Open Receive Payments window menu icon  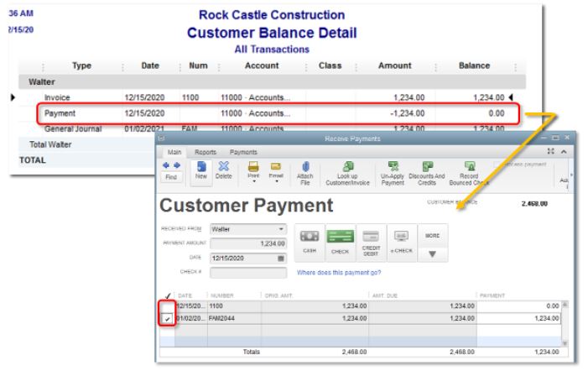pyautogui.click(x=162, y=138)
